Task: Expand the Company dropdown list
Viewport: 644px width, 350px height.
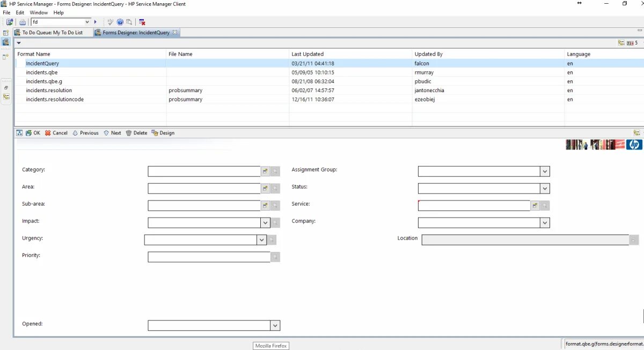Action: click(545, 223)
